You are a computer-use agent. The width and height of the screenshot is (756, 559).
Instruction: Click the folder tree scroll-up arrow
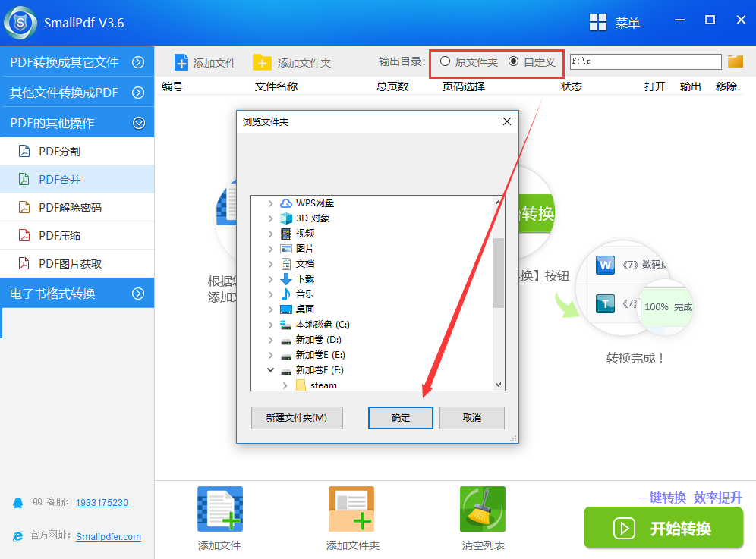pos(498,203)
